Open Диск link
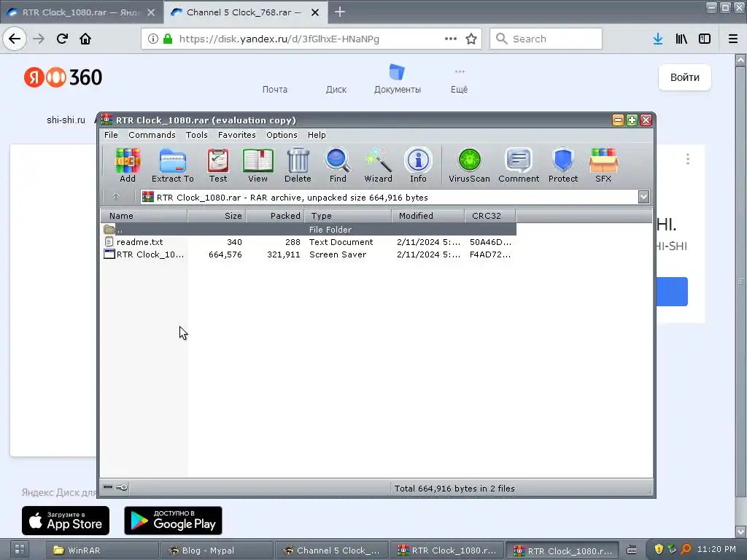Viewport: 747px width, 560px height. 336,90
